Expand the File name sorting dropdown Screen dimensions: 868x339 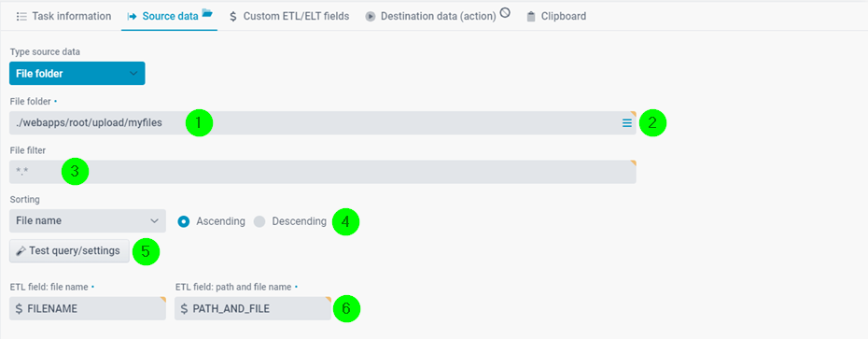coord(88,220)
